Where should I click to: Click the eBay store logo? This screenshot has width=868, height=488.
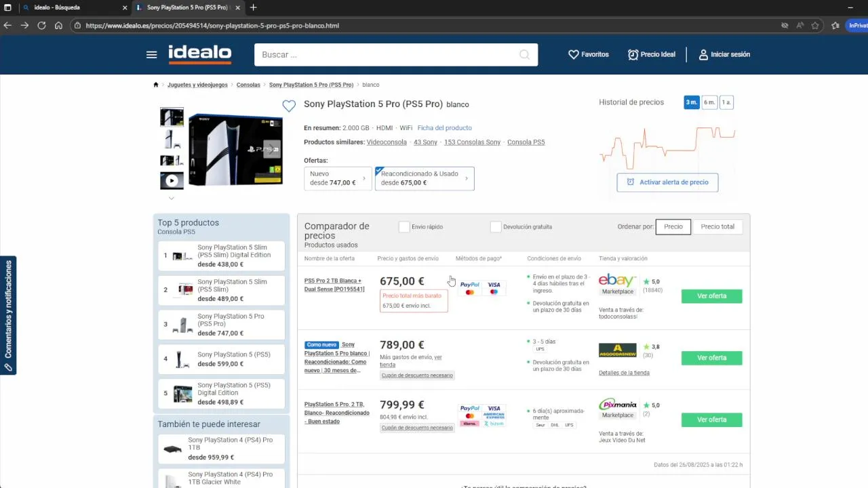(x=617, y=281)
